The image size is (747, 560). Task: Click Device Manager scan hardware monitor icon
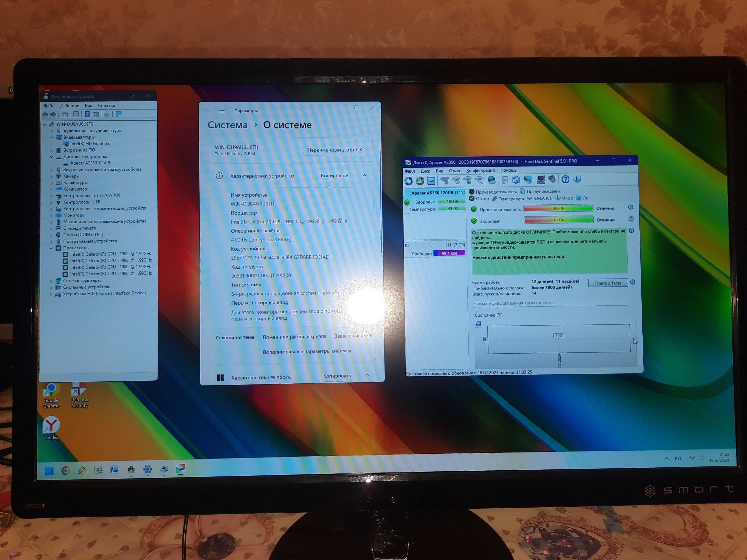[119, 114]
